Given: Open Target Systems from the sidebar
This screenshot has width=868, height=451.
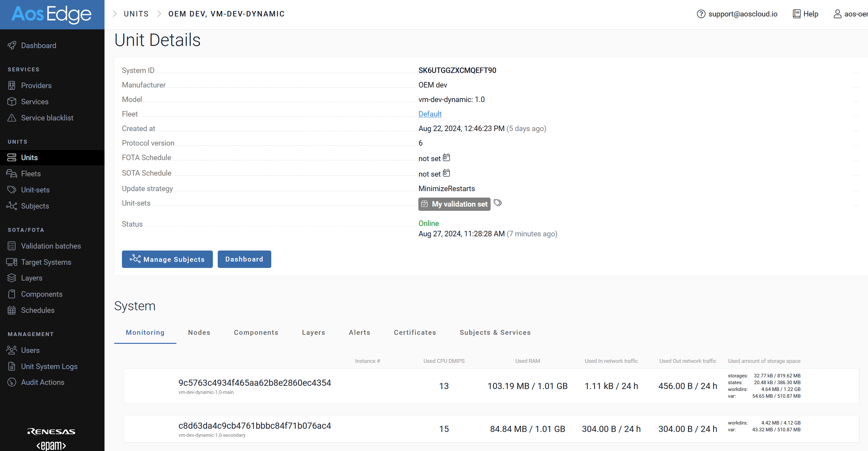Looking at the screenshot, I should pyautogui.click(x=46, y=262).
